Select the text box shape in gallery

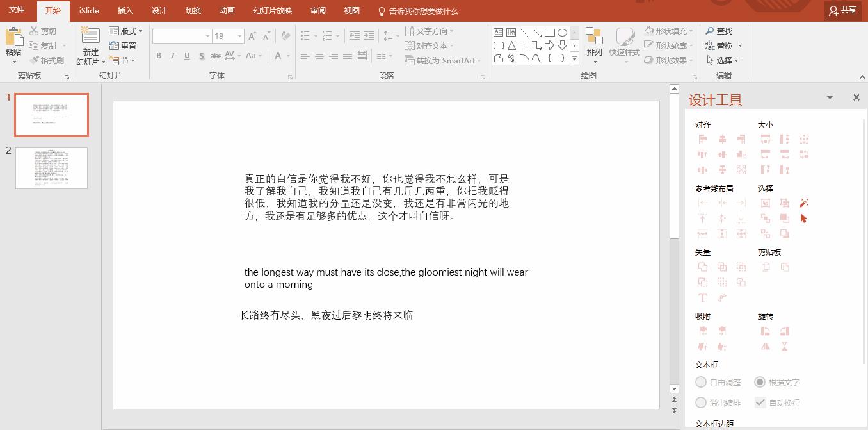pos(499,32)
